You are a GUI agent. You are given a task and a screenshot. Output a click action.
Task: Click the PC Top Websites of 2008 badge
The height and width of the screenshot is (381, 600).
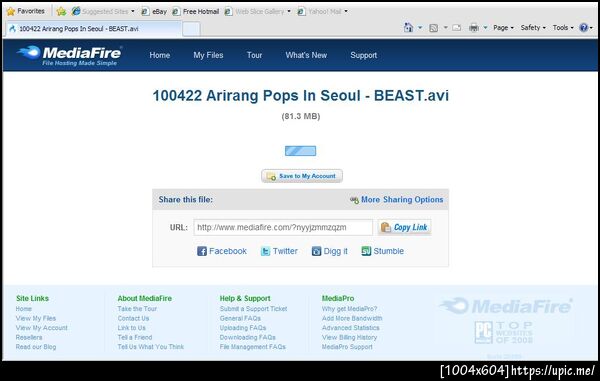[504, 332]
